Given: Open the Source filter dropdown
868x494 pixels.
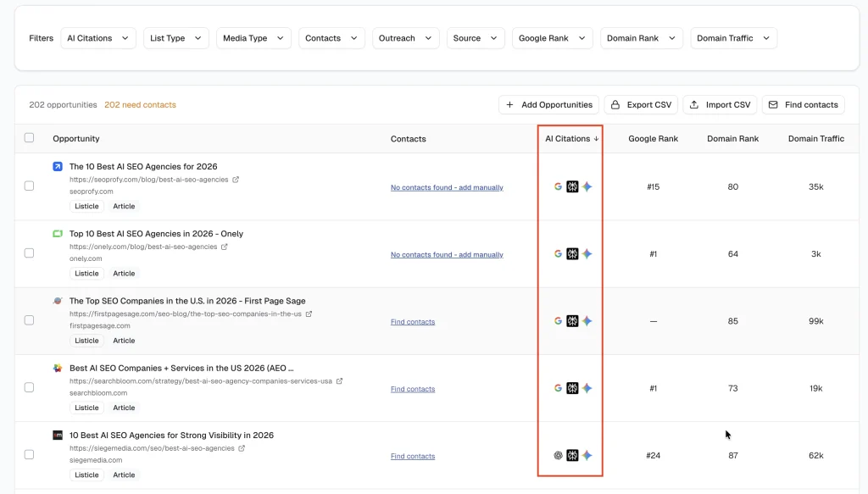Looking at the screenshot, I should [476, 38].
